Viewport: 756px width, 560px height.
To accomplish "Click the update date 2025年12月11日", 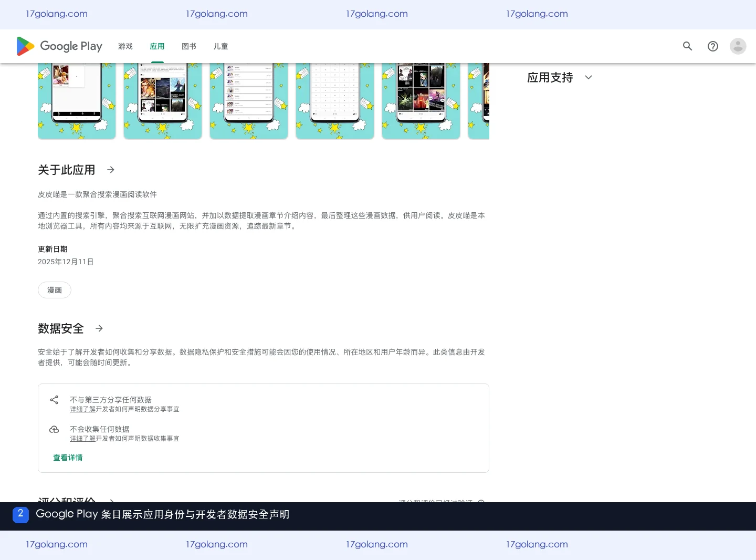I will coord(66,262).
